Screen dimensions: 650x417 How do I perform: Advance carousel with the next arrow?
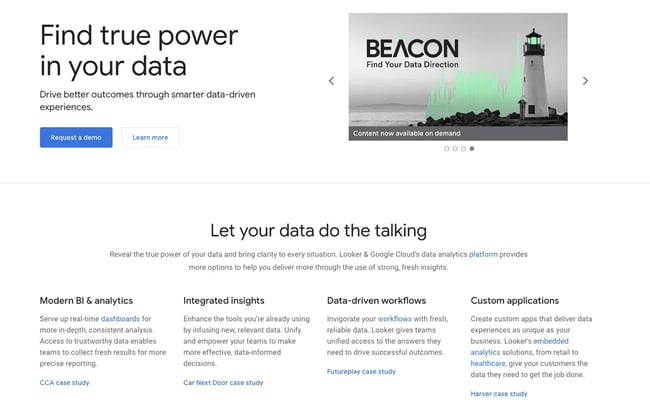(585, 81)
